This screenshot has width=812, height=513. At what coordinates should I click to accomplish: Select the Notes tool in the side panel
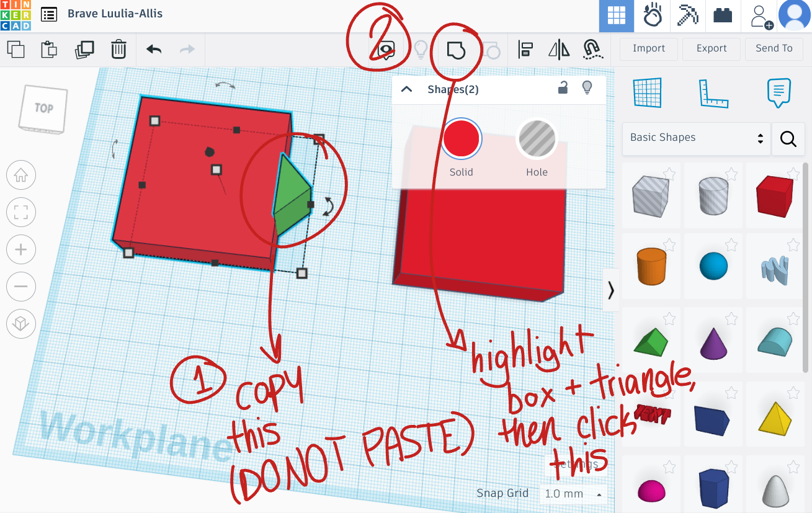pos(779,93)
